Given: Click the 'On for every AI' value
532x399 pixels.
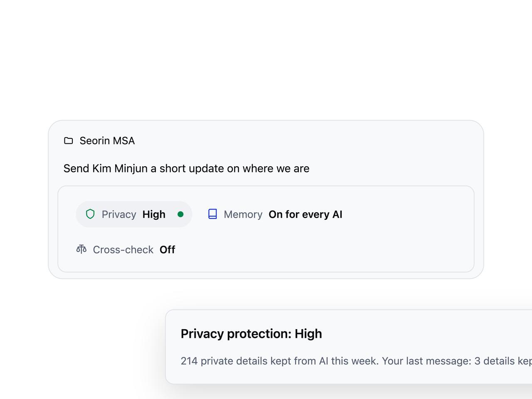Looking at the screenshot, I should 305,214.
